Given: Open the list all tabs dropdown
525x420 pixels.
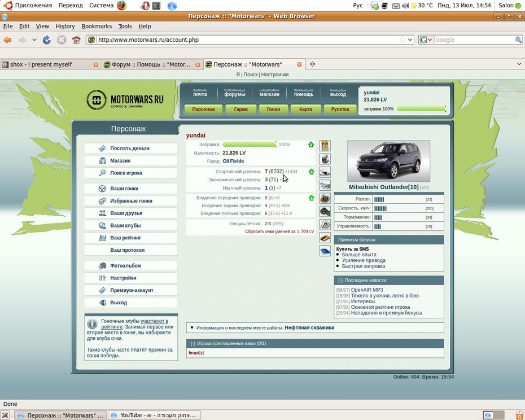Looking at the screenshot, I should click(519, 64).
